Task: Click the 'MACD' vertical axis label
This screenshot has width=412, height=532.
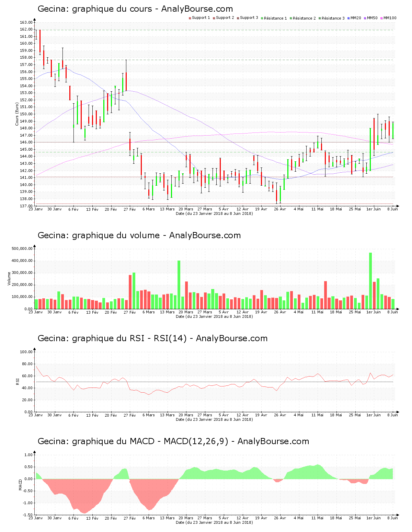Action: tap(20, 485)
